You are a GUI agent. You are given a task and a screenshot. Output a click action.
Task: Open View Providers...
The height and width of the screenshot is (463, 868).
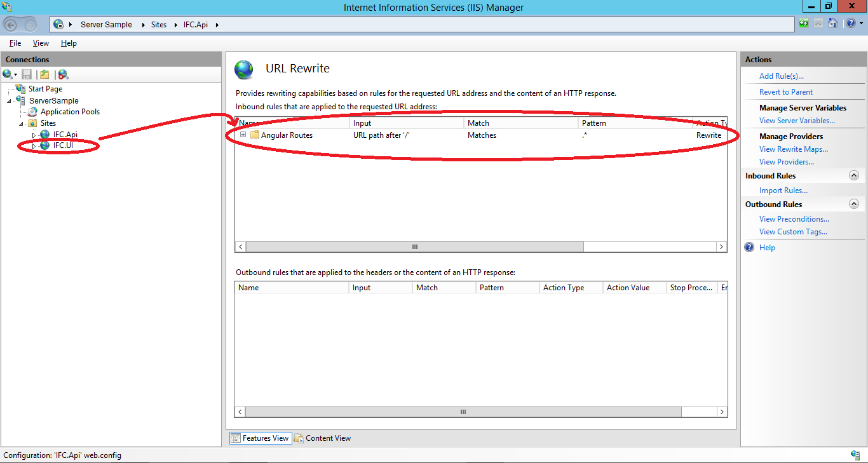787,161
